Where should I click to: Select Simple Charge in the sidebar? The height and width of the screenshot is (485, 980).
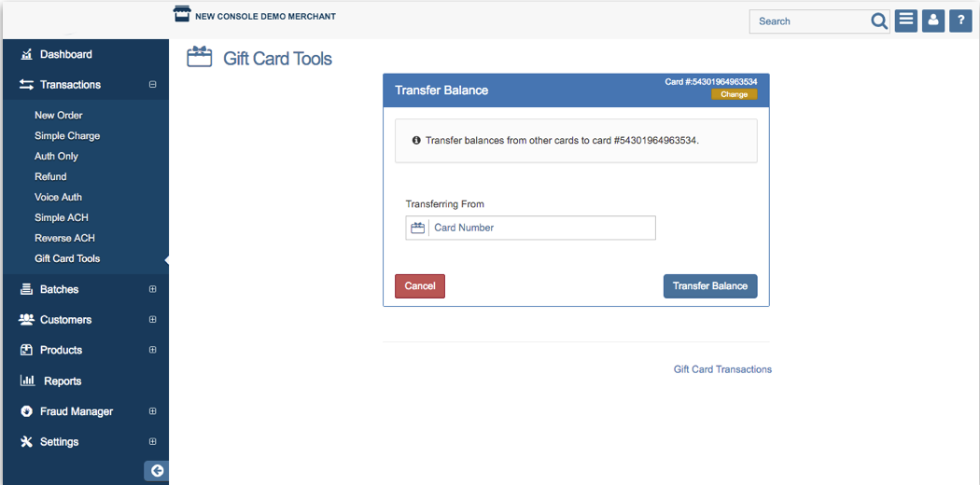(67, 136)
